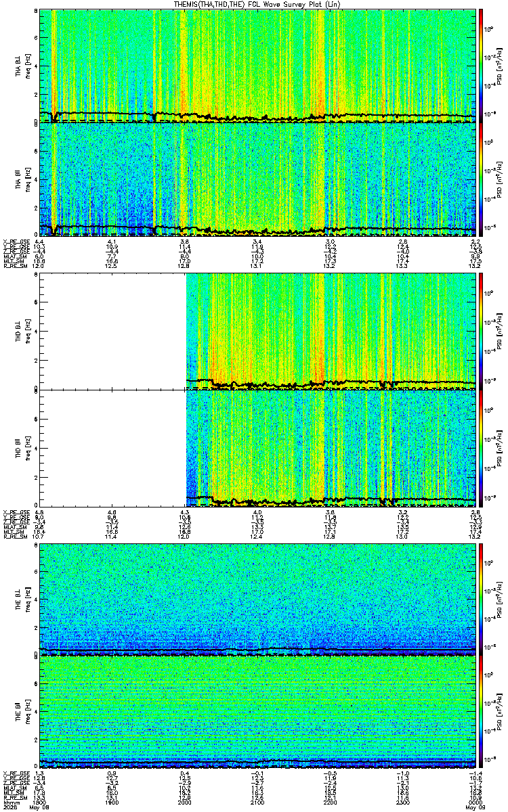The image size is (508, 812).
Task: Click the 'THE B‖ freq [Hz]' axis label
Action: tap(23, 713)
